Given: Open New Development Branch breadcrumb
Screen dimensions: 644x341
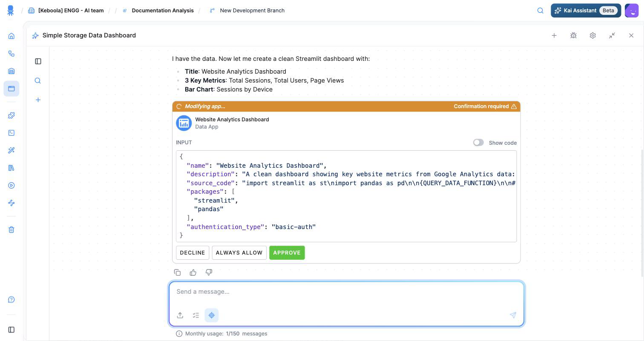Looking at the screenshot, I should 247,11.
